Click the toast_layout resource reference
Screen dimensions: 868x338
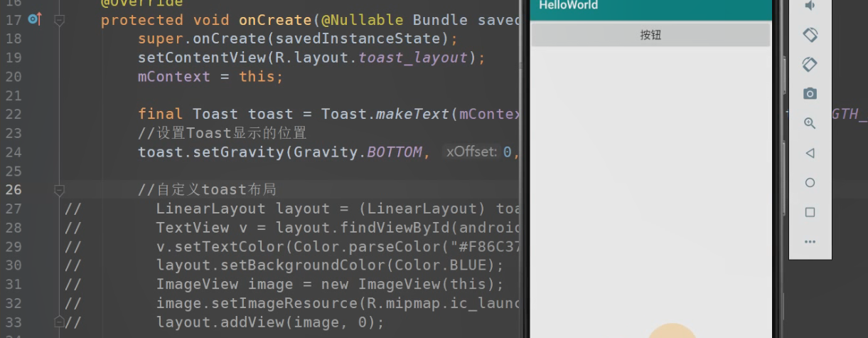413,58
